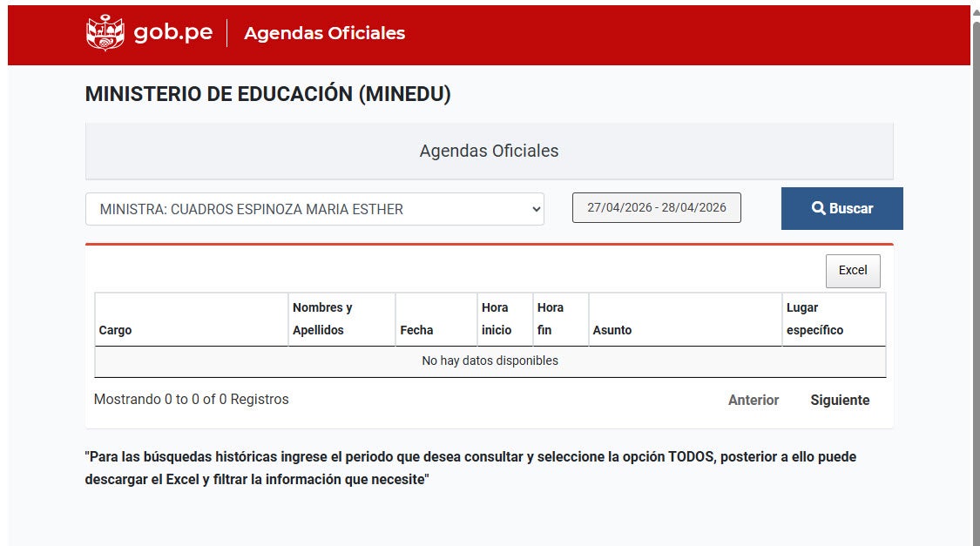
Task: Go to Anterior page of results
Action: [x=753, y=401]
